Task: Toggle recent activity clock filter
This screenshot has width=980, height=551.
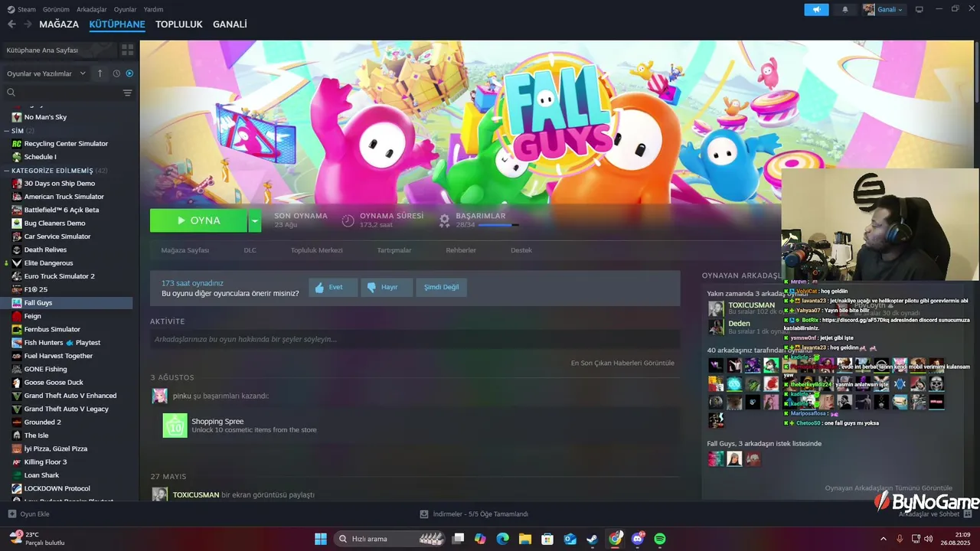Action: (x=116, y=73)
